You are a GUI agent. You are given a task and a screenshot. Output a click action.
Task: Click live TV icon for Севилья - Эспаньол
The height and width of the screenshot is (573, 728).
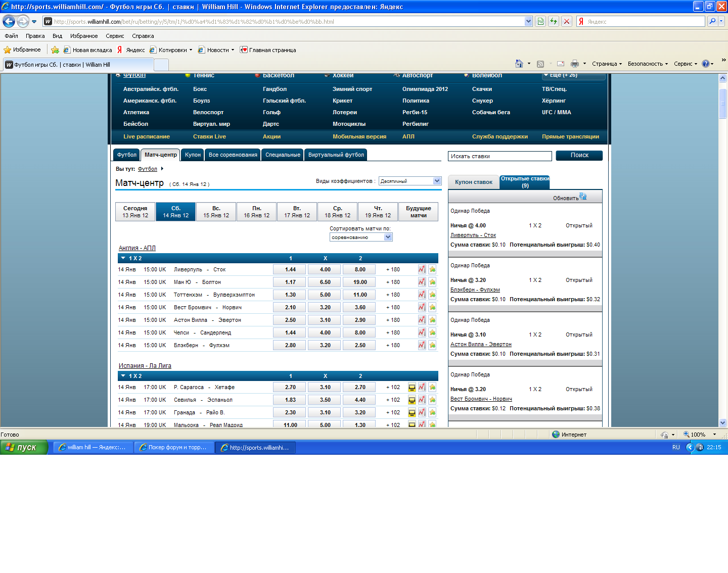coord(412,400)
